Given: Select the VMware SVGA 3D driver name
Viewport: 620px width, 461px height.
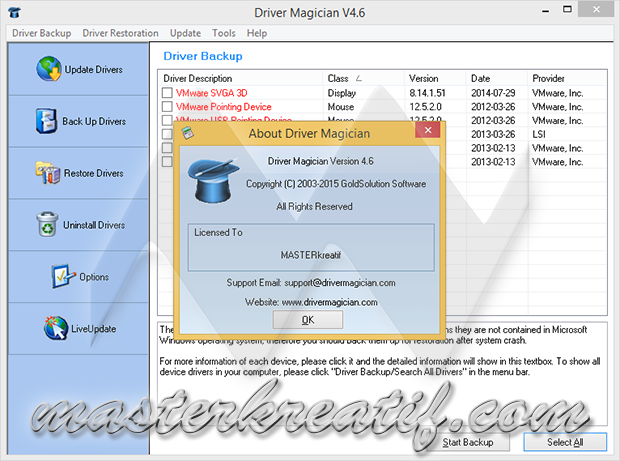Looking at the screenshot, I should [212, 93].
